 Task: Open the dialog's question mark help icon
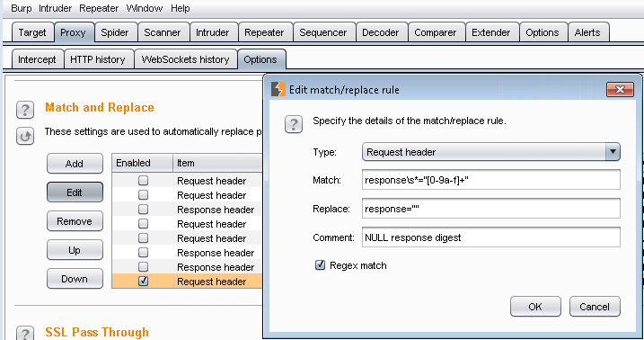[x=294, y=124]
